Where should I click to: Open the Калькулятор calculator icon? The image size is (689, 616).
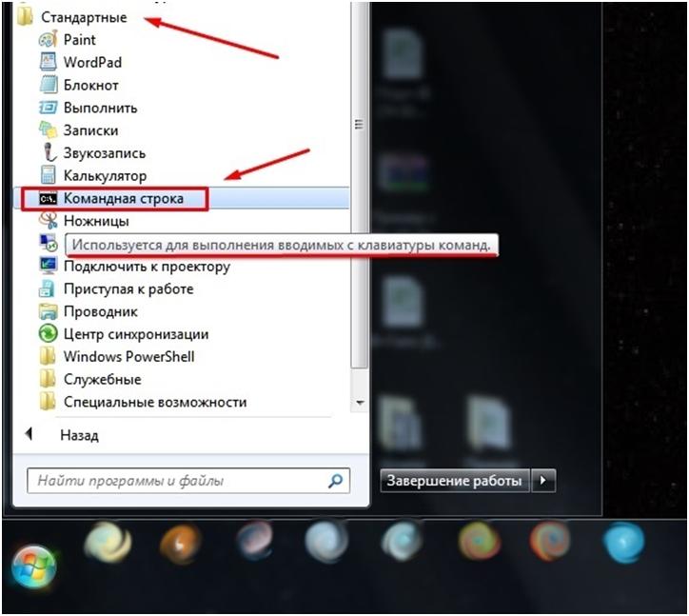click(x=48, y=176)
